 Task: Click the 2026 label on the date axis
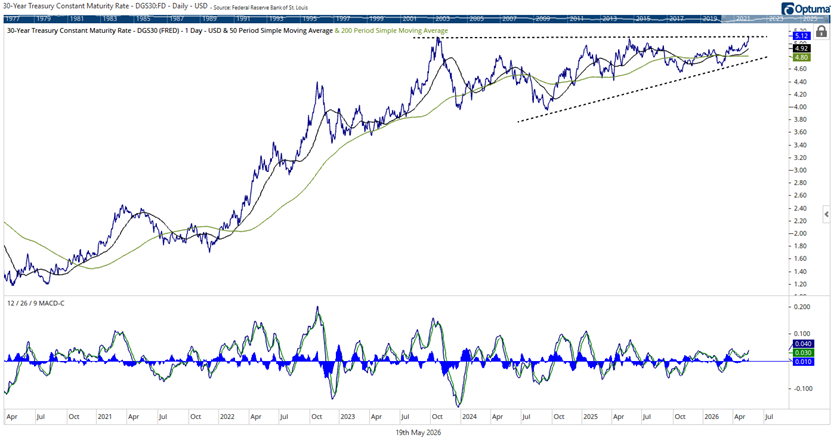711,417
